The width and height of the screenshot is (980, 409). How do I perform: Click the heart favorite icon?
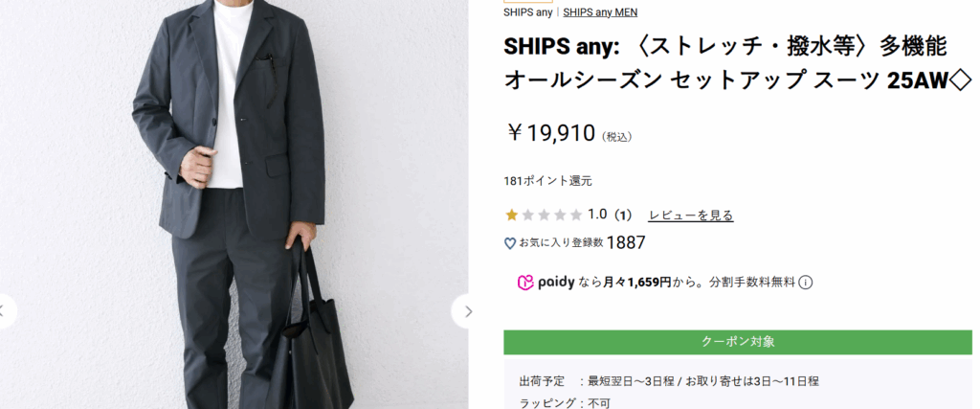[x=510, y=243]
